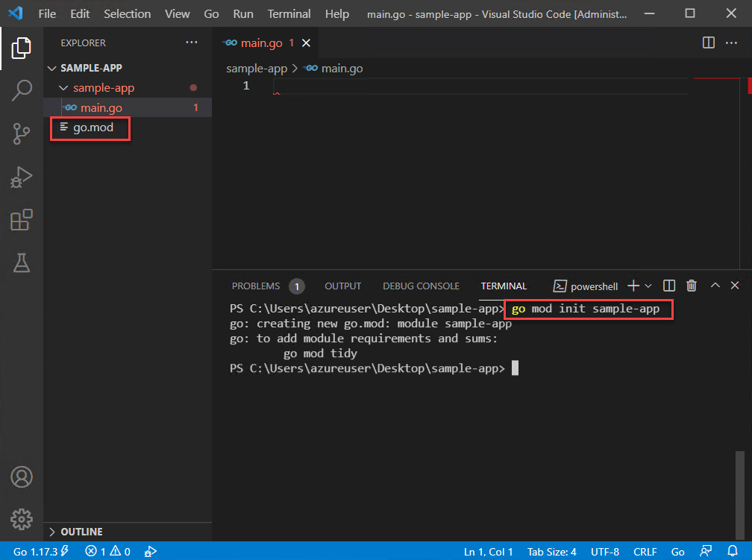Open the Manage gear settings icon
Viewport: 752px width, 560px height.
[x=22, y=518]
